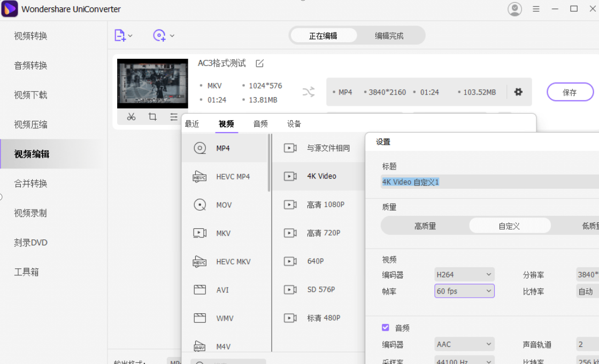Open 分辨率 3840 dropdown

588,275
